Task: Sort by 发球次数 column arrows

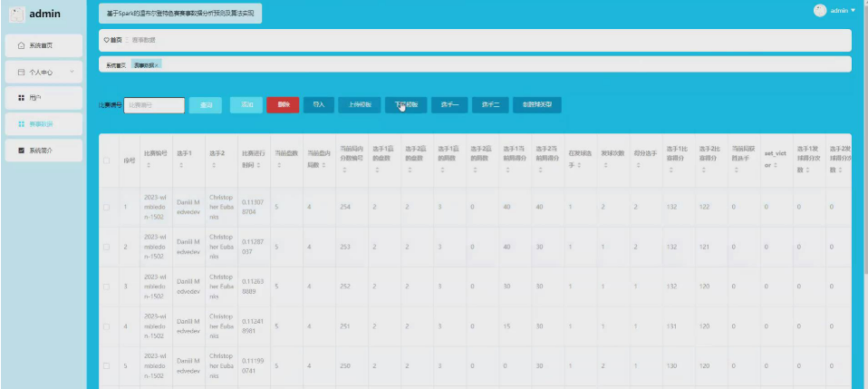Action: pyautogui.click(x=605, y=165)
